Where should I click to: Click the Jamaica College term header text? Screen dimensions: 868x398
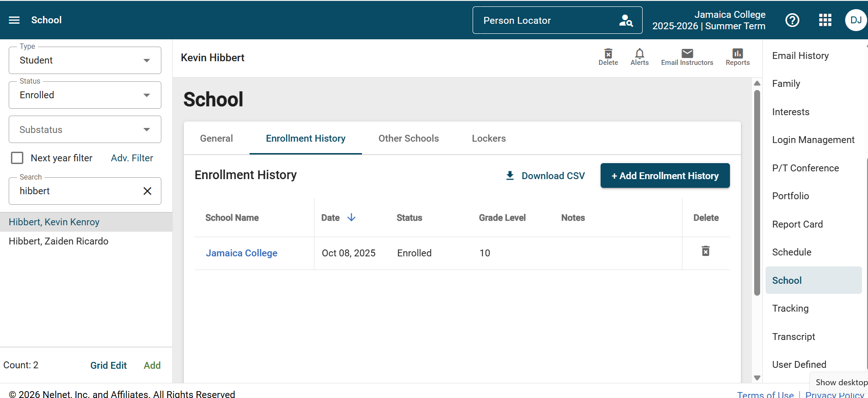[x=709, y=21]
